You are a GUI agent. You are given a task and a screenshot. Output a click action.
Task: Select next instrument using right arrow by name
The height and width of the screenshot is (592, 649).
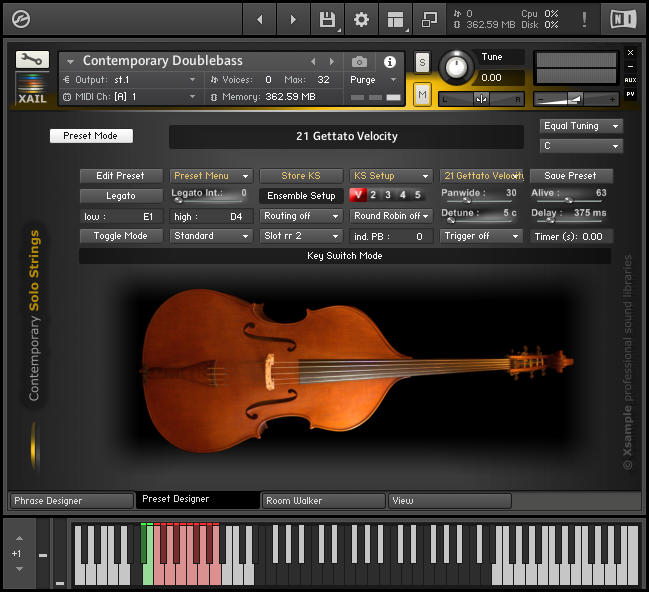point(332,62)
